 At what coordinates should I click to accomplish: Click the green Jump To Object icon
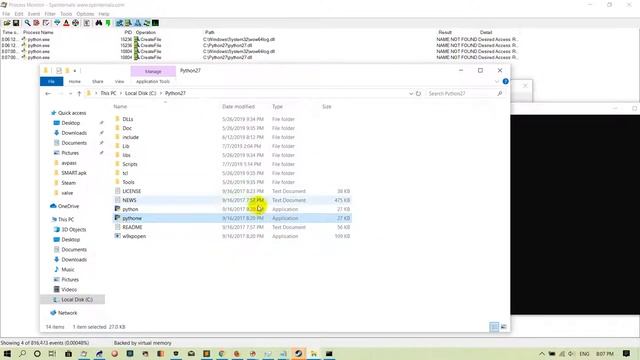point(108,23)
